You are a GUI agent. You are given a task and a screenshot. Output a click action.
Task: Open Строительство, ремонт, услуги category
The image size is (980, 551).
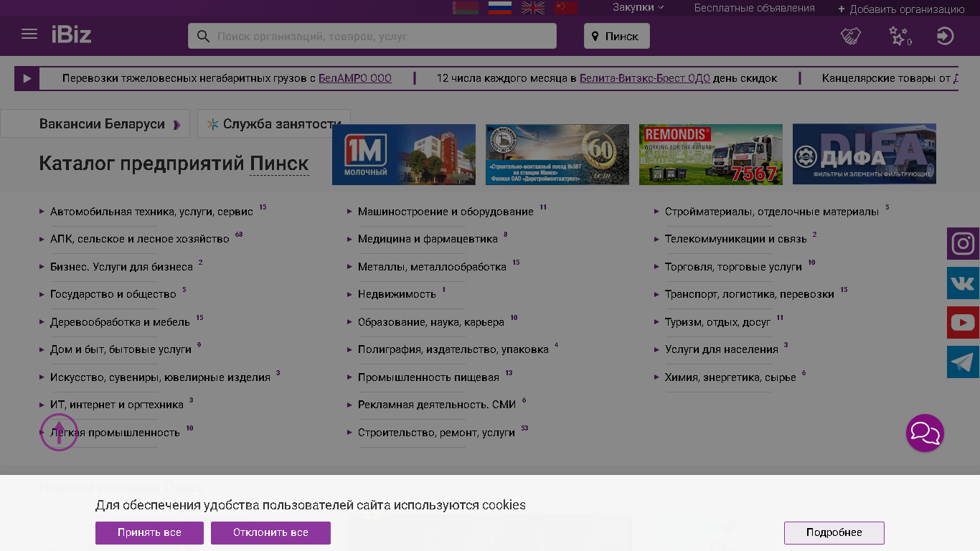click(x=436, y=433)
